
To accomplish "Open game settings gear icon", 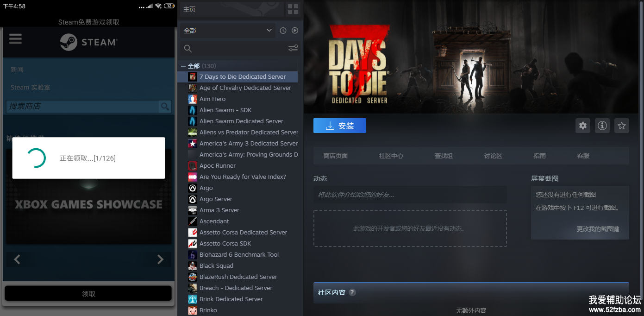I will click(x=583, y=126).
